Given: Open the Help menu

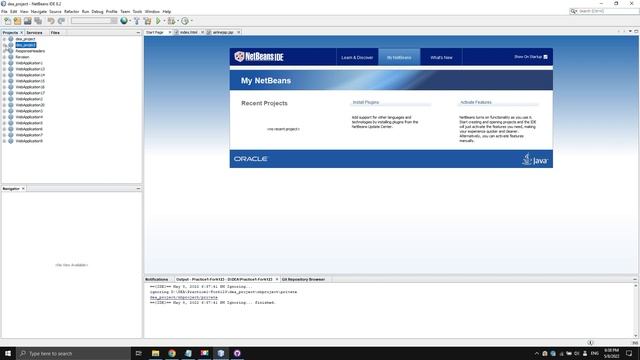Looking at the screenshot, I should coord(167,11).
